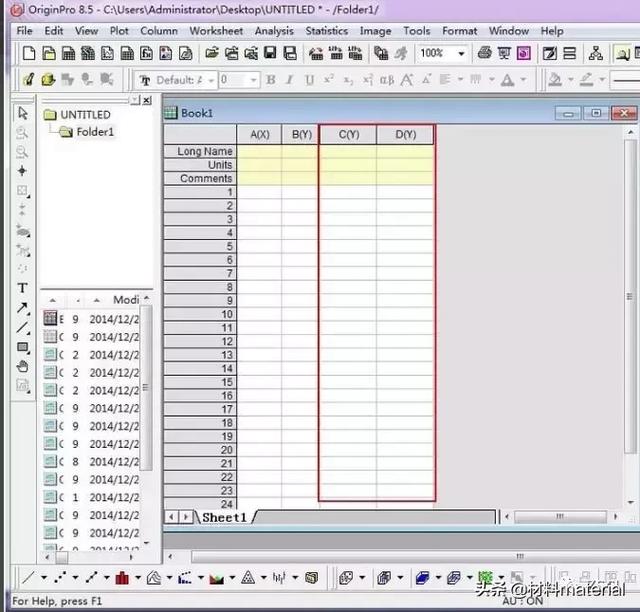Screen dimensions: 640x612
Task: Click the Font Color A button
Action: (507, 80)
